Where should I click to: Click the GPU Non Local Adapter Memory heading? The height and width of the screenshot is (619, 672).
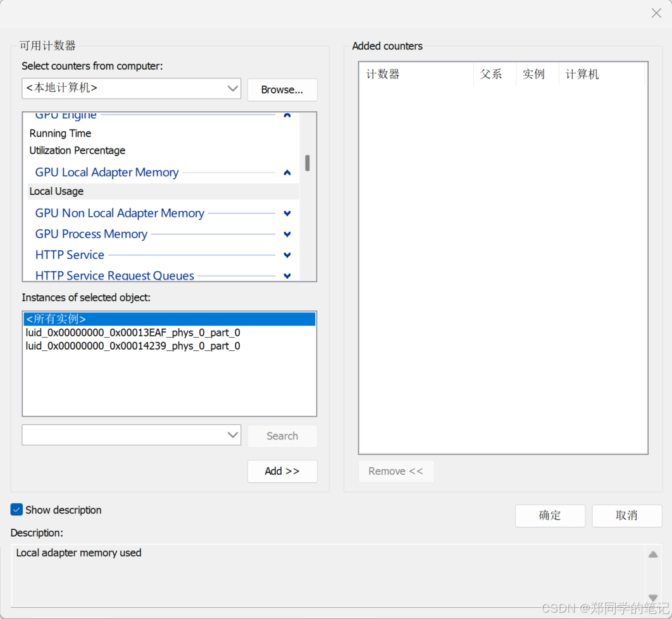(120, 213)
